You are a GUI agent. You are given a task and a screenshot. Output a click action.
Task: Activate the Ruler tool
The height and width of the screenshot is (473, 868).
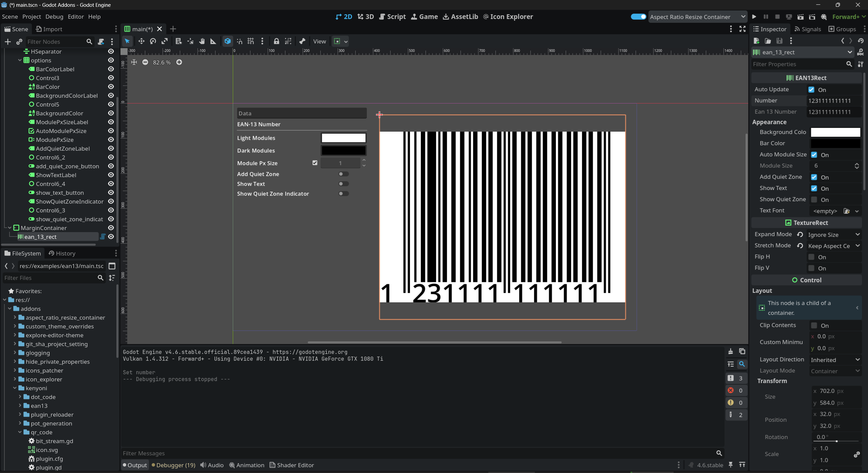click(x=213, y=41)
